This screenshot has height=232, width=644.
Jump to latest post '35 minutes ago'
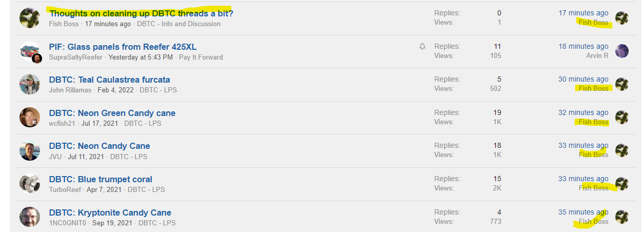pos(583,212)
